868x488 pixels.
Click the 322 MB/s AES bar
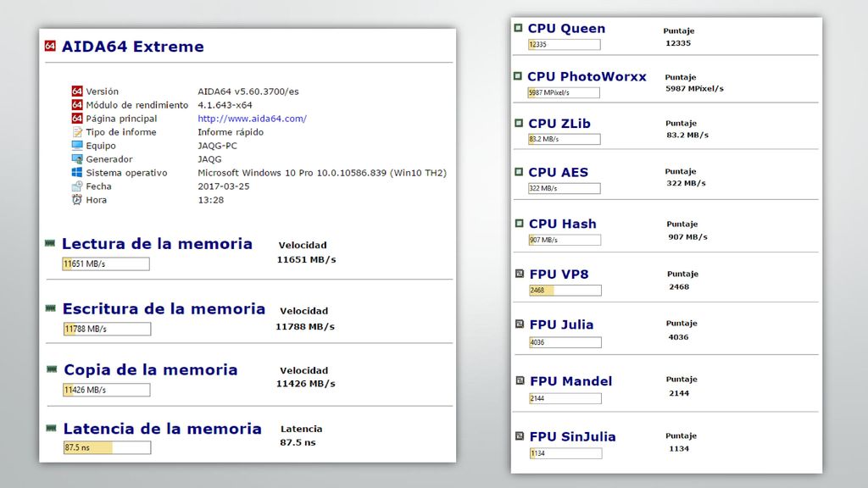(564, 188)
